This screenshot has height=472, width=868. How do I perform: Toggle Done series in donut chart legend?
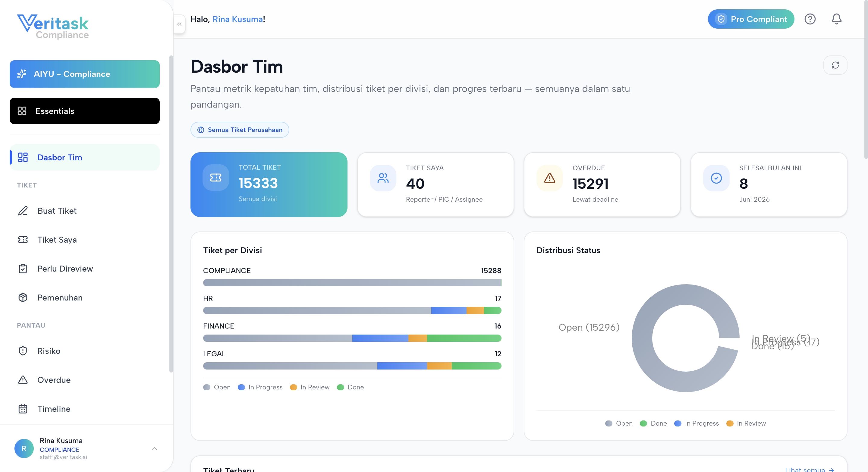(653, 423)
